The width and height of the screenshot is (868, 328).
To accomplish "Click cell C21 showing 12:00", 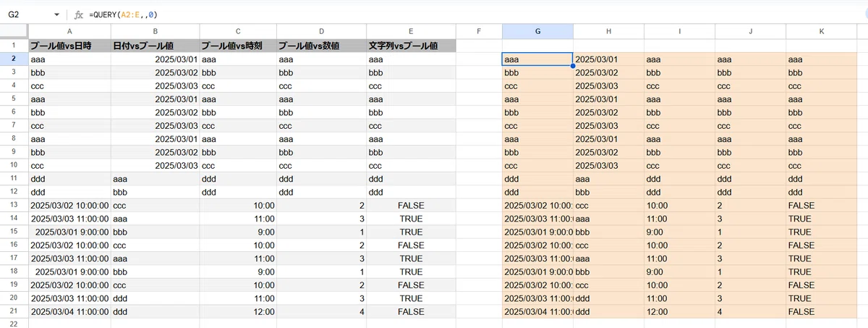I will [238, 311].
